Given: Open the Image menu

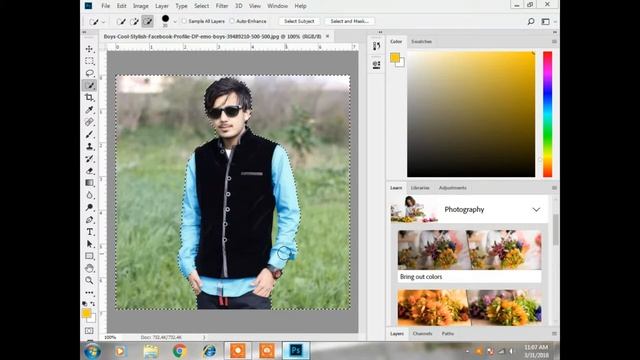Looking at the screenshot, I should [x=140, y=6].
